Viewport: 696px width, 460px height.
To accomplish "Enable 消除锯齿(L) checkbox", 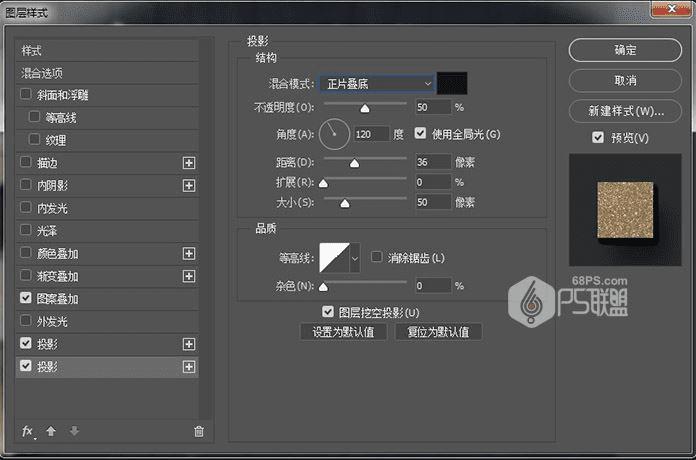I will pos(376,257).
